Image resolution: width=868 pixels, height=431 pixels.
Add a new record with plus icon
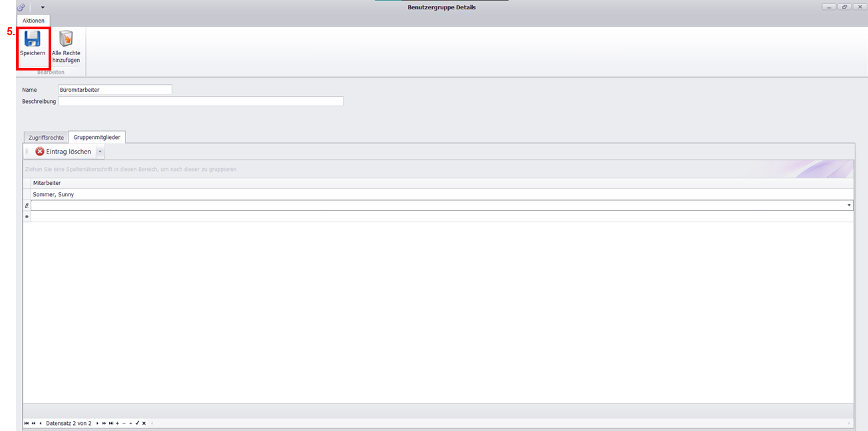(x=117, y=423)
